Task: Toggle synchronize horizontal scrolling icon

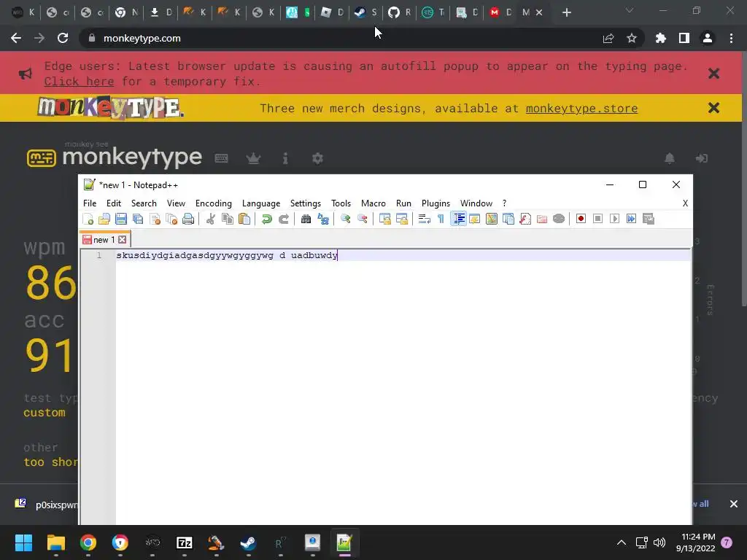Action: click(x=402, y=219)
